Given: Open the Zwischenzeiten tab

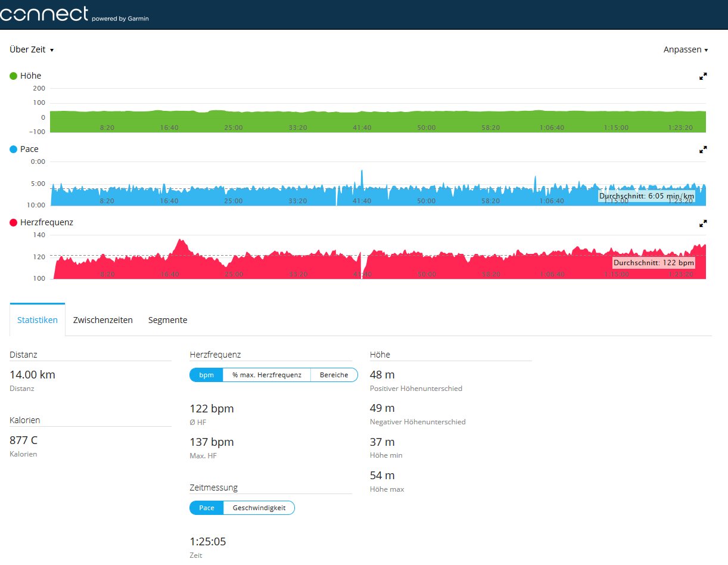Looking at the screenshot, I should [x=102, y=320].
